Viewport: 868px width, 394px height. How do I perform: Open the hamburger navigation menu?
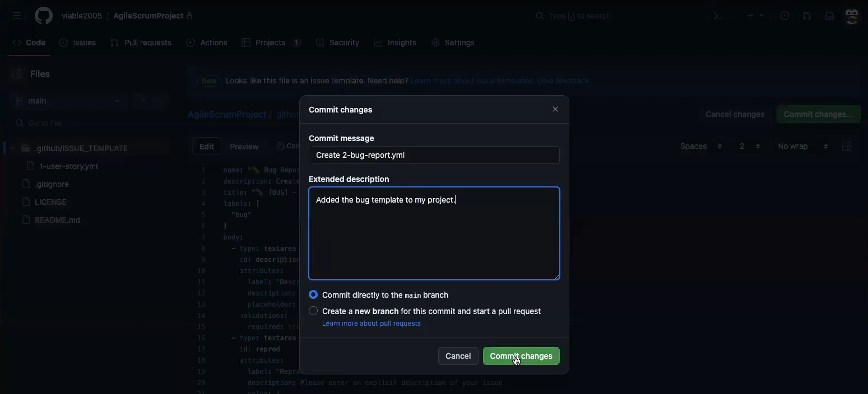(x=17, y=16)
